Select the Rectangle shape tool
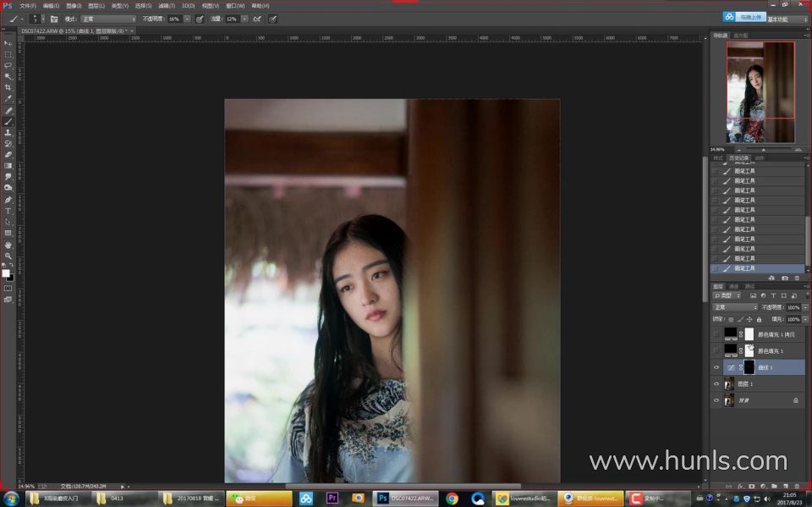This screenshot has height=507, width=812. (x=8, y=234)
